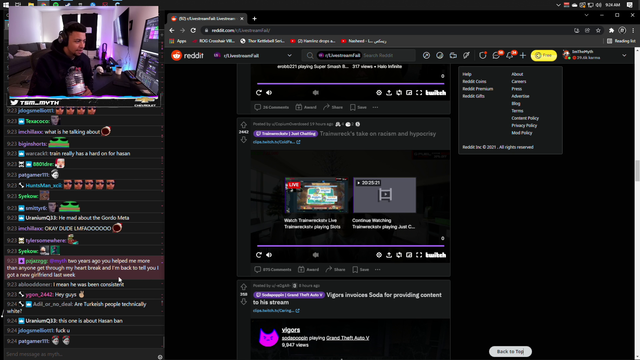Image resolution: width=640 pixels, height=360 pixels.
Task: Select the r/LivestreamFail browser tab
Action: click(208, 19)
